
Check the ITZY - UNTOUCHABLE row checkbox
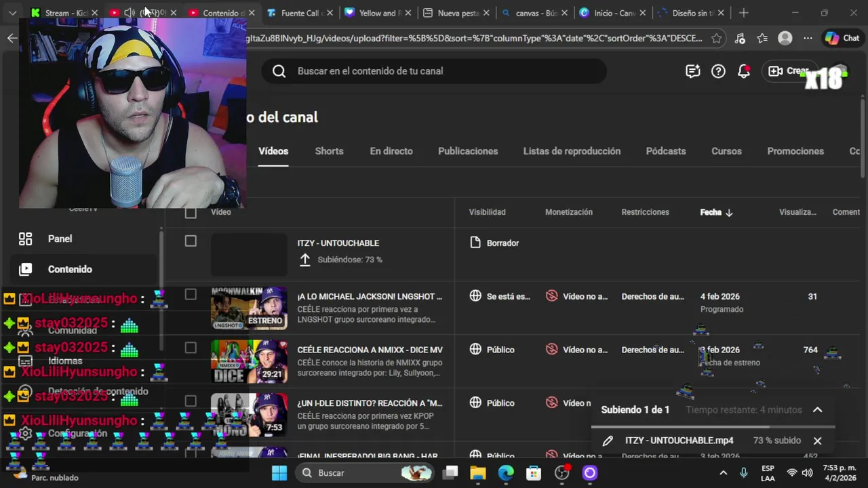point(191,241)
